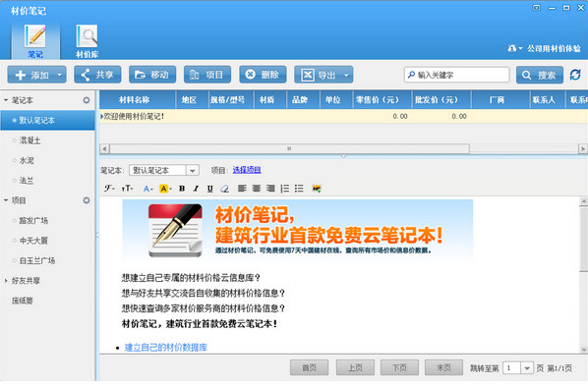The width and height of the screenshot is (588, 387).
Task: Open the user account dropdown icon
Action: point(515,48)
